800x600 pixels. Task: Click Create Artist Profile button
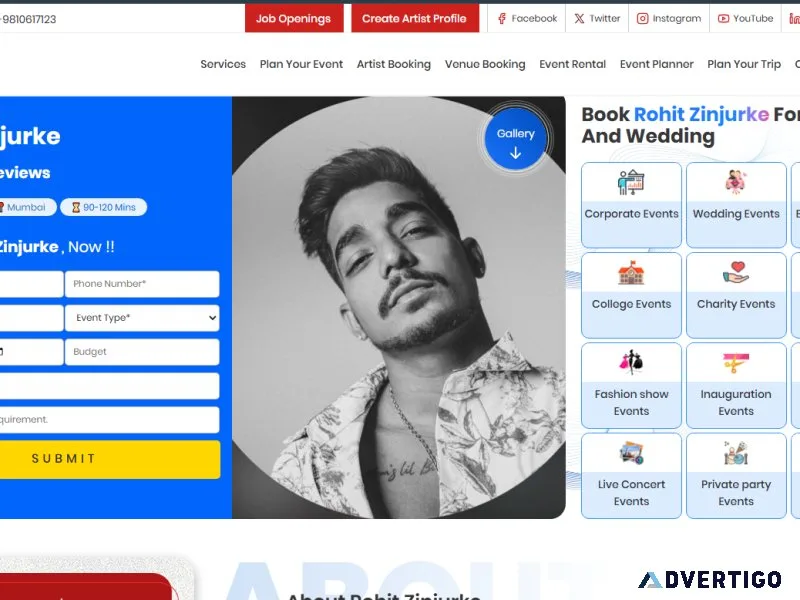(x=415, y=18)
